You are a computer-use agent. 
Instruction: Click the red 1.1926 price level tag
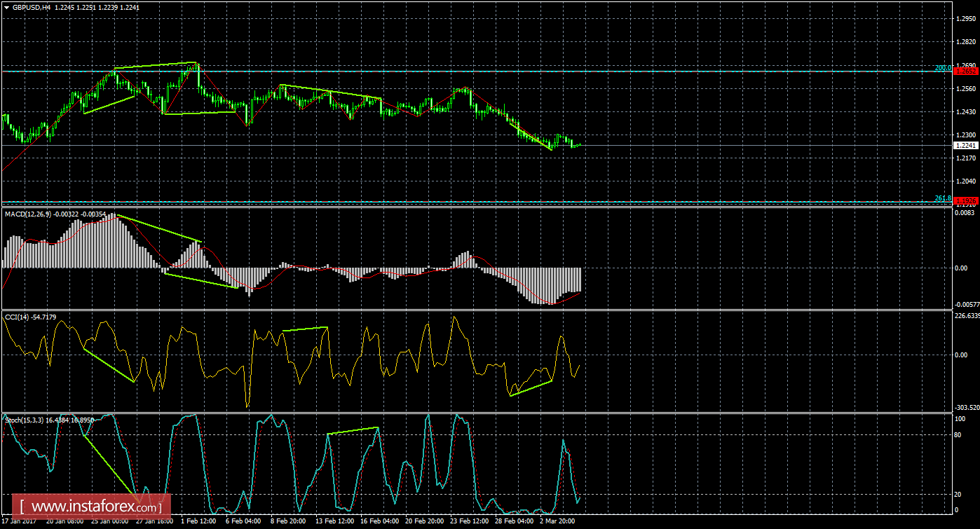(966, 202)
